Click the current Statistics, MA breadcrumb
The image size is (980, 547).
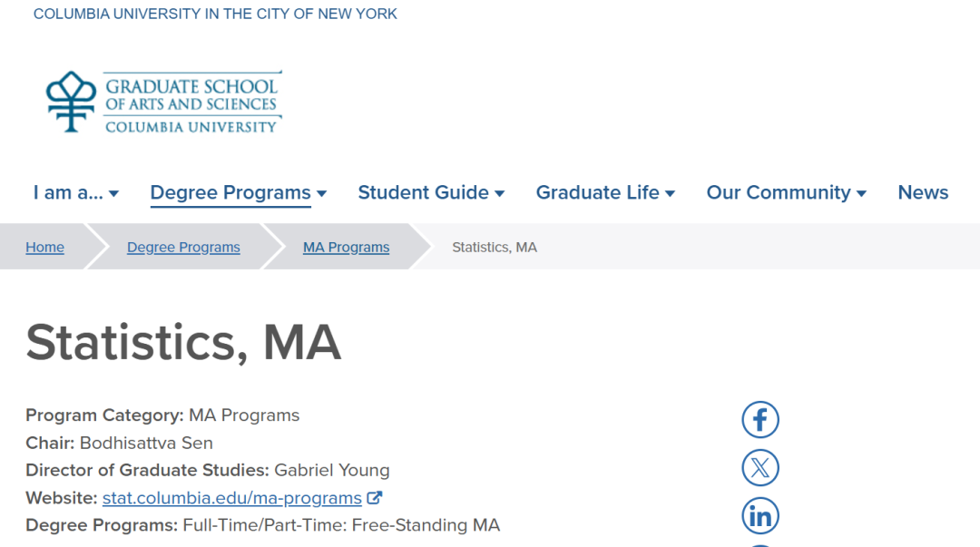[x=495, y=248]
